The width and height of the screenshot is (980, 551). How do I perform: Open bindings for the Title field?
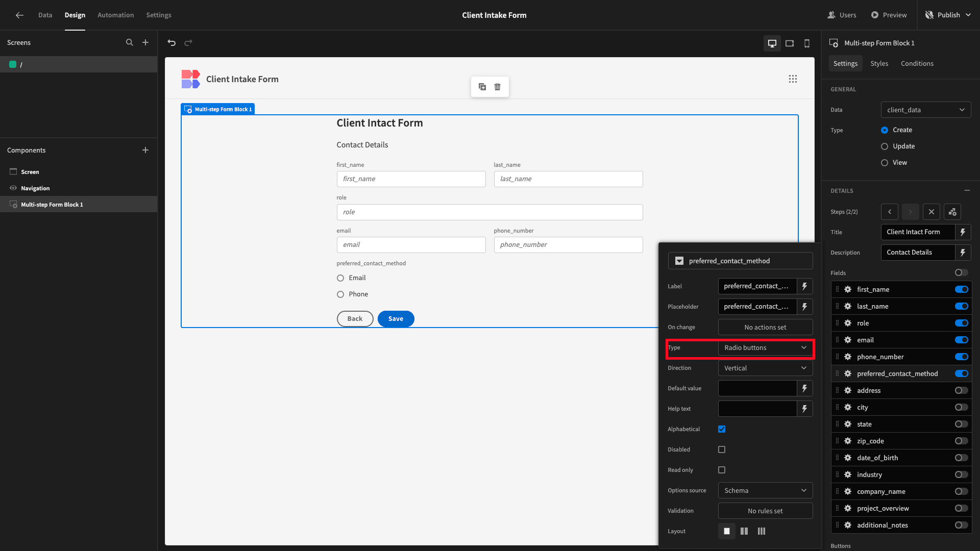click(963, 232)
